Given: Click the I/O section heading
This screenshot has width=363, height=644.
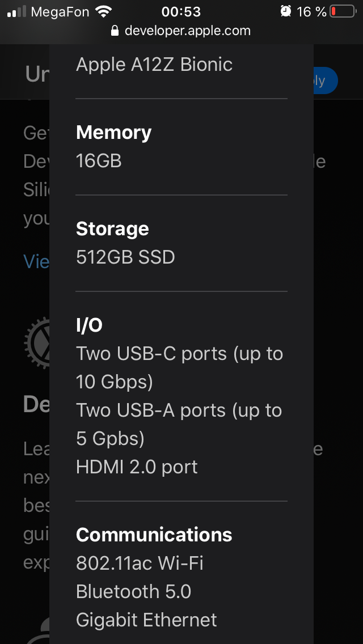Looking at the screenshot, I should [89, 325].
